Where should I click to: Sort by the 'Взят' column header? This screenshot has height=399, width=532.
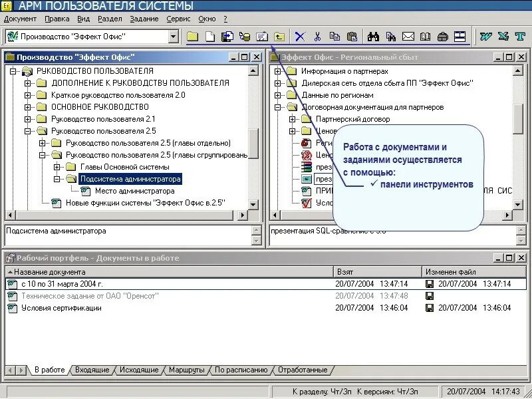pos(378,272)
